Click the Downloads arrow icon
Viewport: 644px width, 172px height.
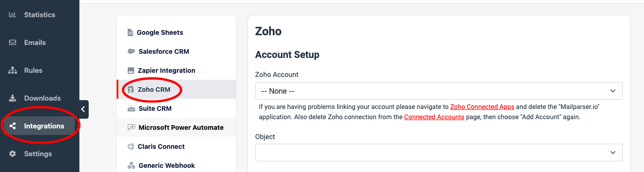click(13, 98)
